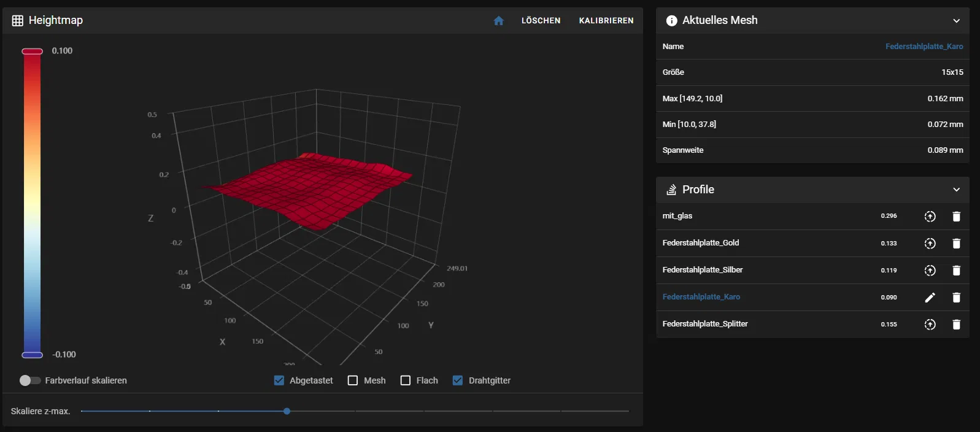Screen dimensions: 980x432
Task: Load the mit_glas profile
Action: click(x=930, y=216)
